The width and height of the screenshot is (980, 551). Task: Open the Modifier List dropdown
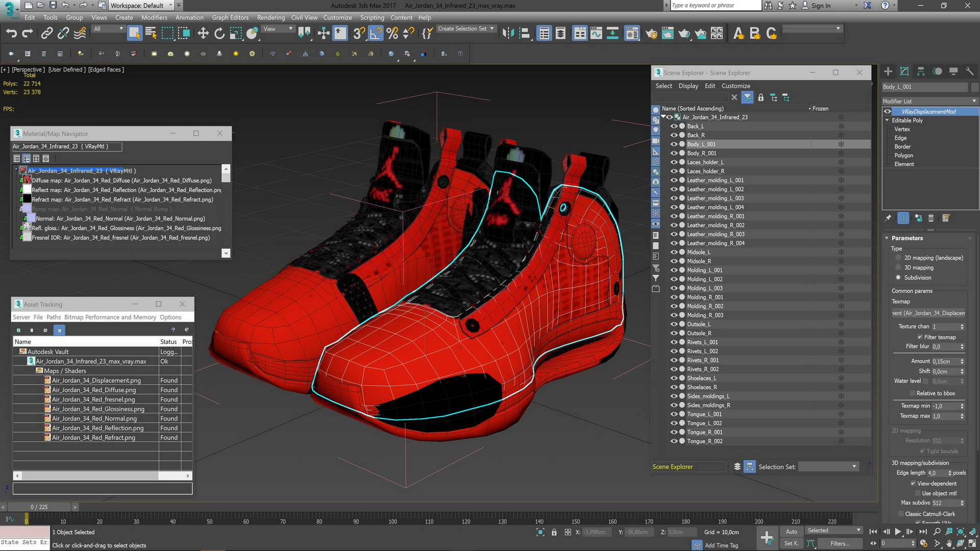(929, 101)
